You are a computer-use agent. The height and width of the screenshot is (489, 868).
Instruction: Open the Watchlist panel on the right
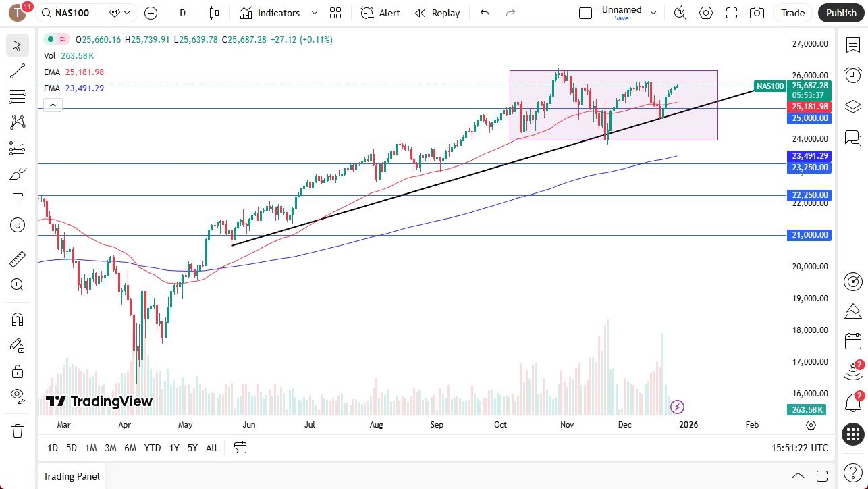[852, 44]
